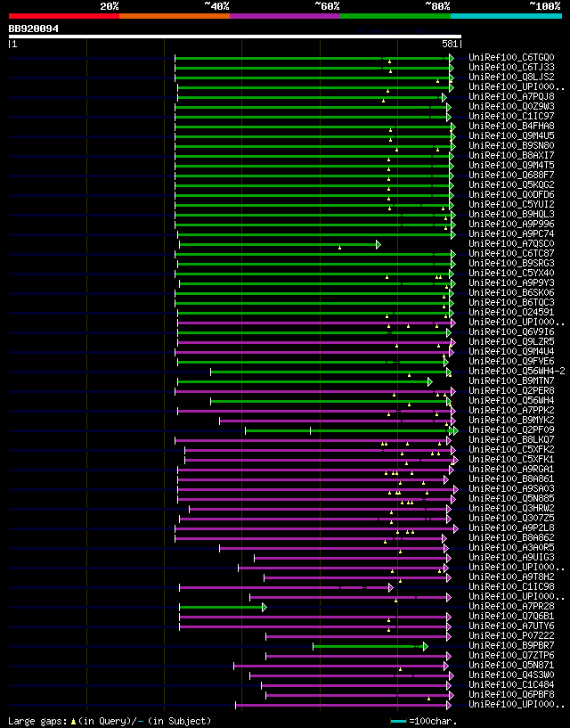Click hit label UniRef100_Q9LZR5

coord(511,341)
